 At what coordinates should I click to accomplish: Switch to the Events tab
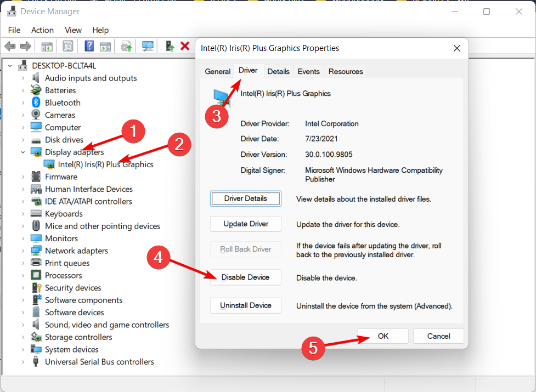point(309,71)
